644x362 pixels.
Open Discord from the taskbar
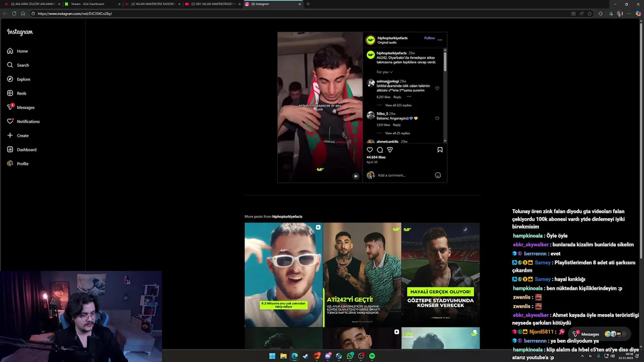(x=328, y=356)
